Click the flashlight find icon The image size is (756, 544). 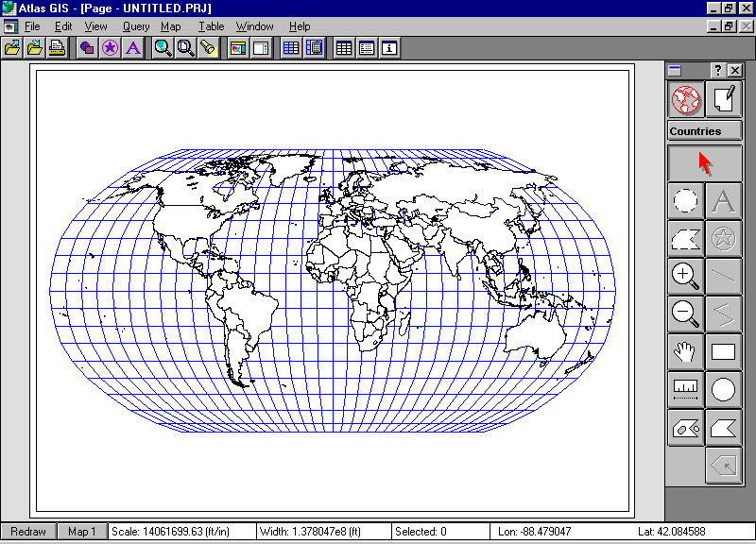[x=208, y=47]
